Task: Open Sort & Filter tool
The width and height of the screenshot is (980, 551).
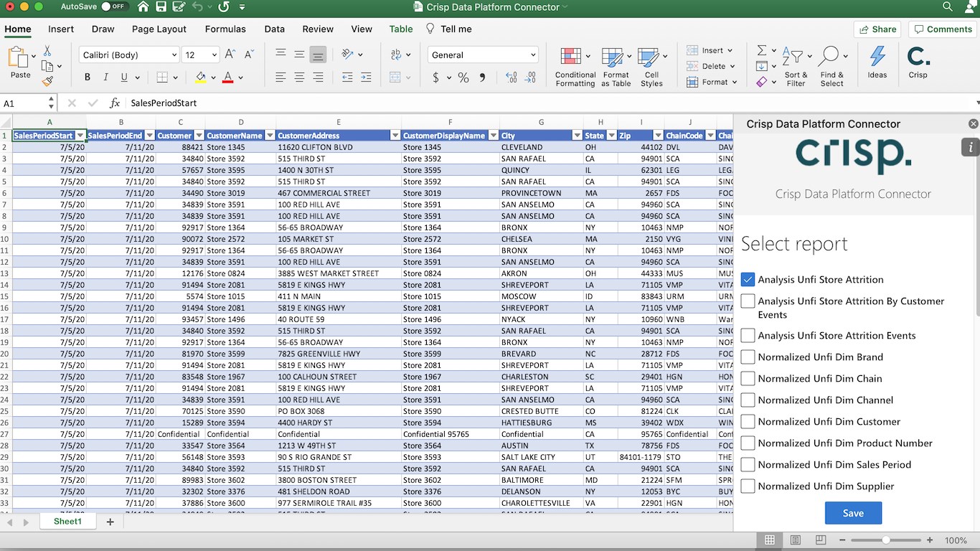Action: [796, 66]
